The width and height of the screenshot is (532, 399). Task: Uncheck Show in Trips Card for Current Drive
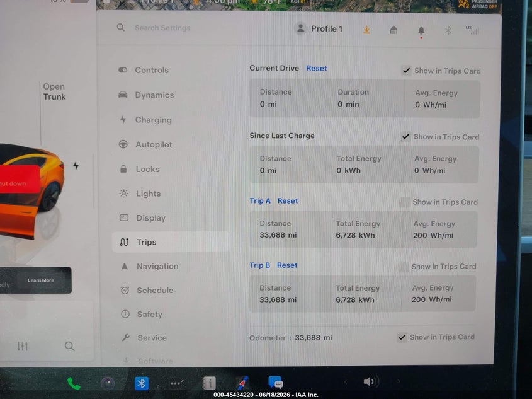406,71
